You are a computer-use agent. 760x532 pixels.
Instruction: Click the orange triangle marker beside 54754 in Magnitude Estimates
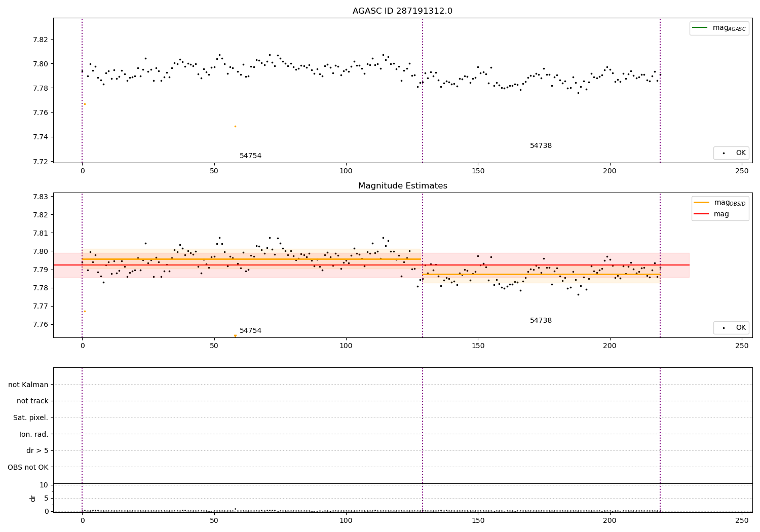point(235,336)
